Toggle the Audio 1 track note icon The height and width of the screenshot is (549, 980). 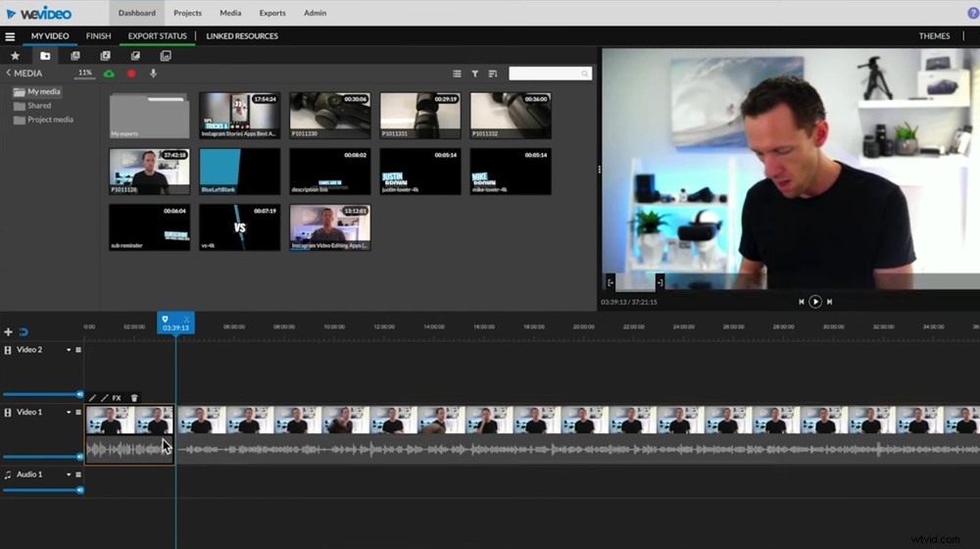[8, 475]
